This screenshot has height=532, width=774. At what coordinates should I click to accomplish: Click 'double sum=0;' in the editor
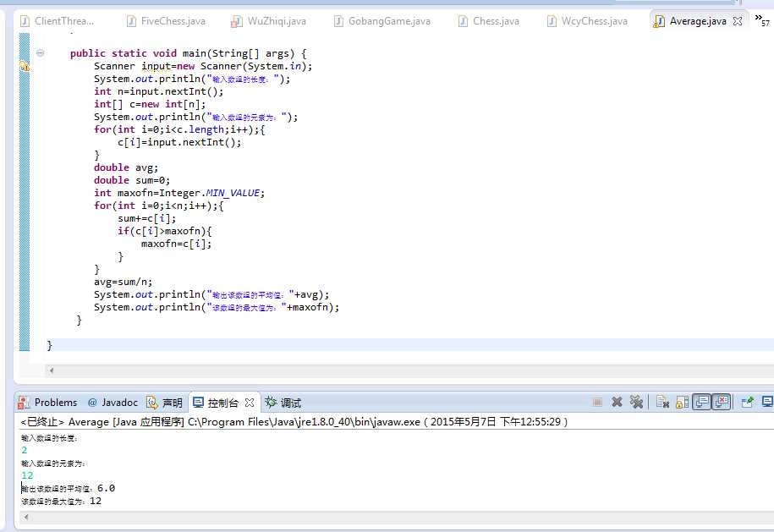pos(132,180)
